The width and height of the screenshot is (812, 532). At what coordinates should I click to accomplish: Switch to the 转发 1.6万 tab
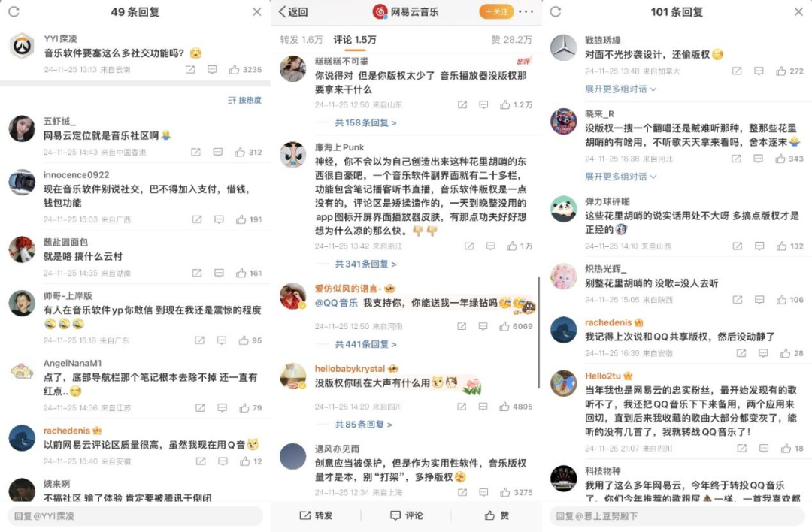[301, 39]
